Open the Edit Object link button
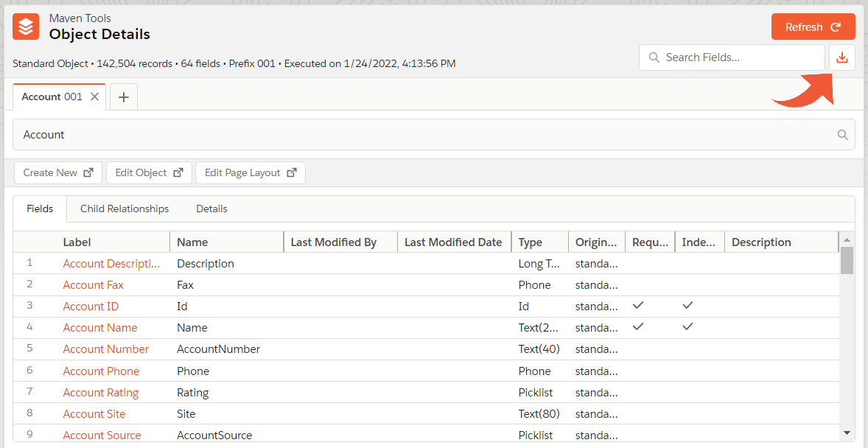Image resolution: width=868 pixels, height=448 pixels. click(x=149, y=172)
